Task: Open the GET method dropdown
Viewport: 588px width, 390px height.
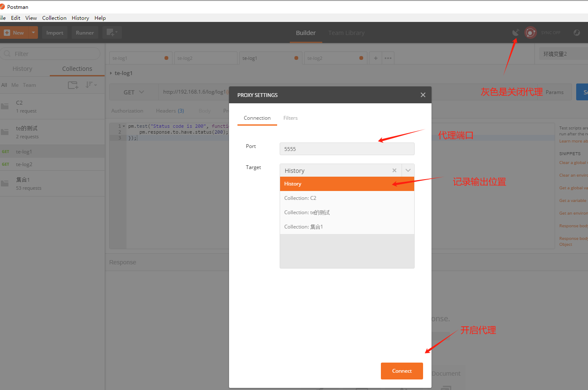Action: coord(134,92)
